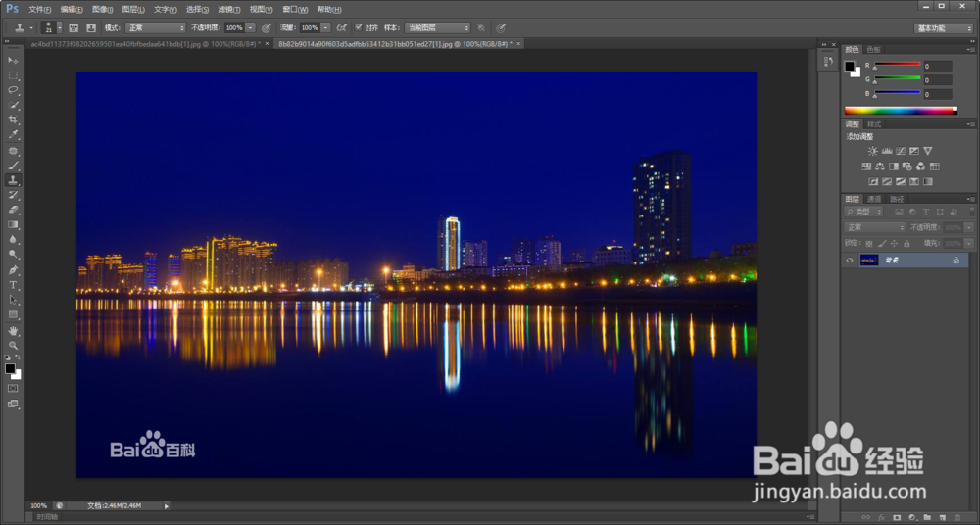Select the Quick Selection tool

pyautogui.click(x=13, y=105)
